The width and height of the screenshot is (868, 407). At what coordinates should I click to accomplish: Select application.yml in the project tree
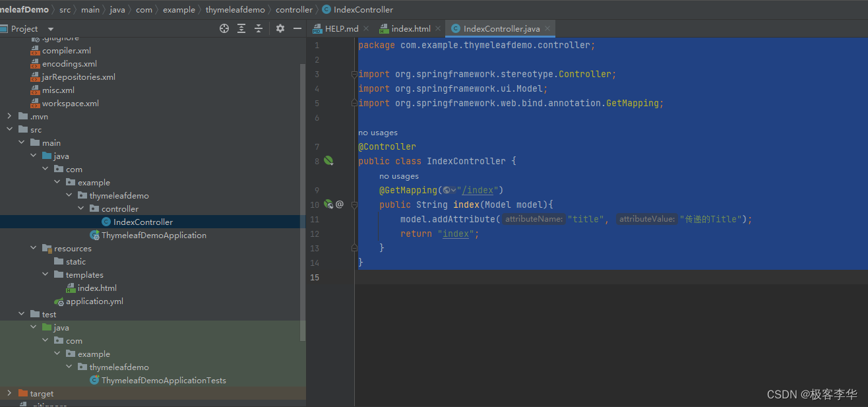point(94,301)
